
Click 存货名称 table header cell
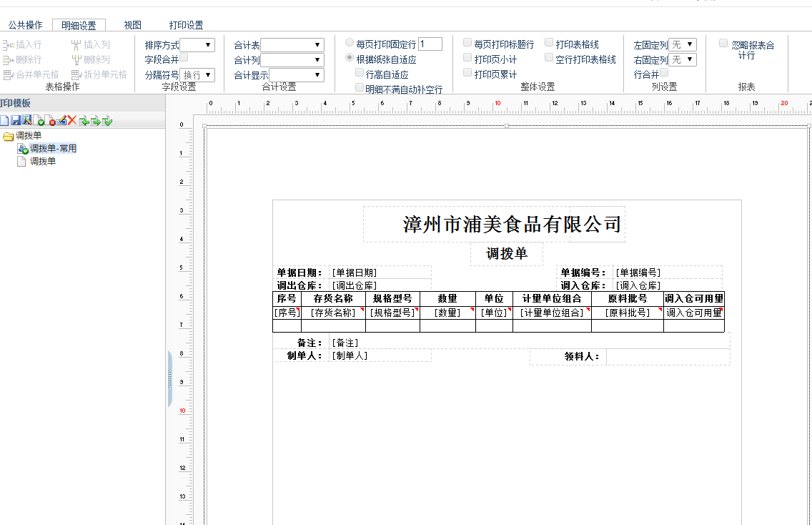pyautogui.click(x=333, y=298)
